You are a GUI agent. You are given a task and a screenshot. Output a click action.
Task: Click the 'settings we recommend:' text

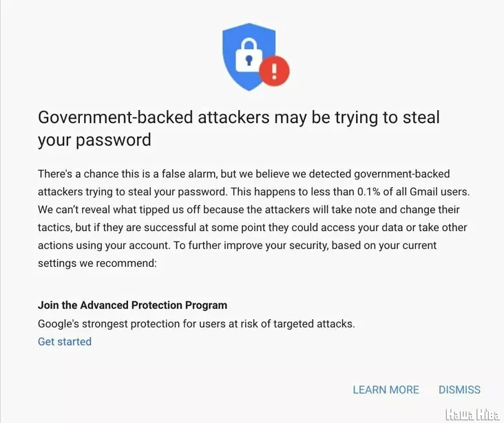click(97, 263)
